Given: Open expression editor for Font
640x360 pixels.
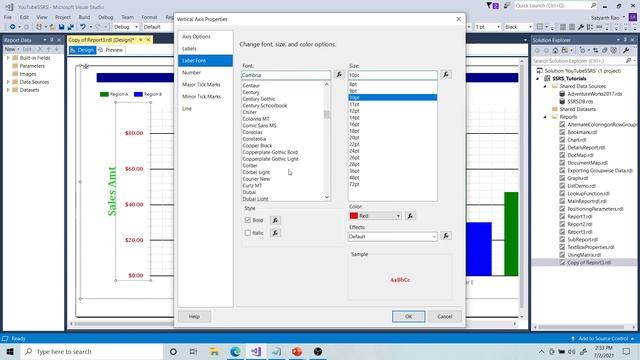Looking at the screenshot, I should tap(339, 75).
